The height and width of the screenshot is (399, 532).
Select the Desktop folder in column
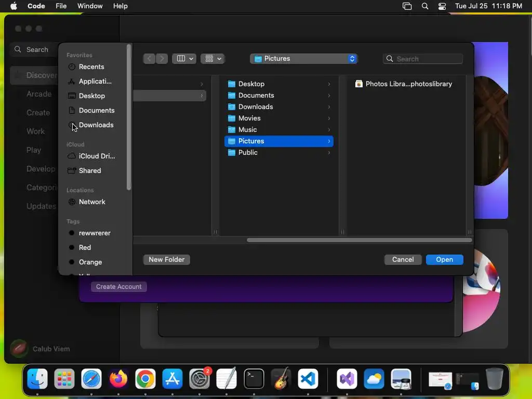click(x=279, y=84)
